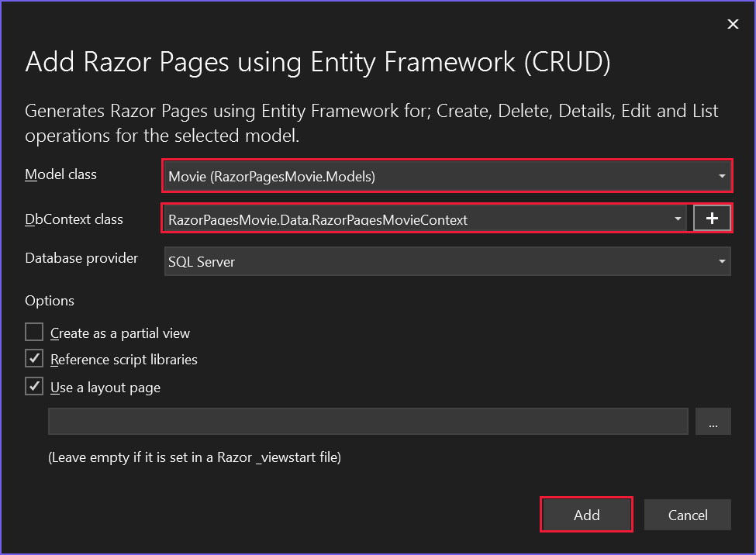Click the Model class label
The image size is (756, 555).
tap(60, 174)
